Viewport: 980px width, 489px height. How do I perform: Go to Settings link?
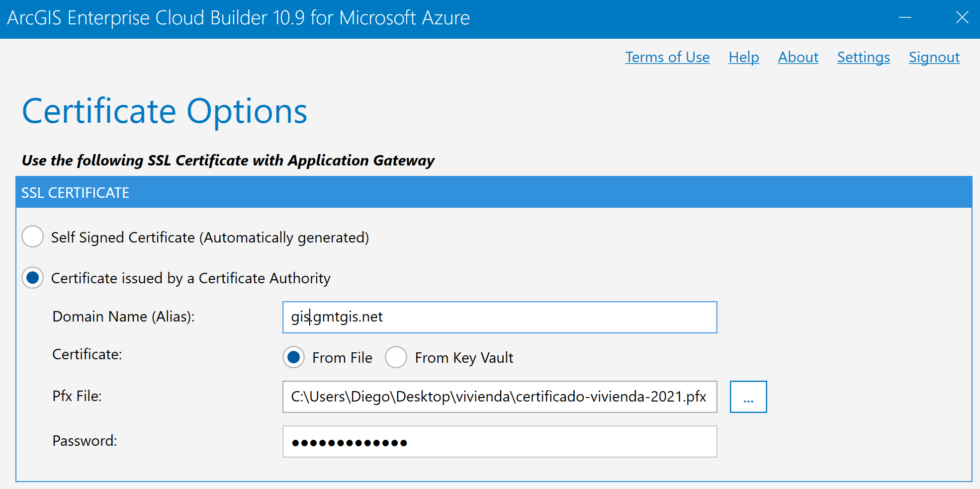[x=863, y=57]
